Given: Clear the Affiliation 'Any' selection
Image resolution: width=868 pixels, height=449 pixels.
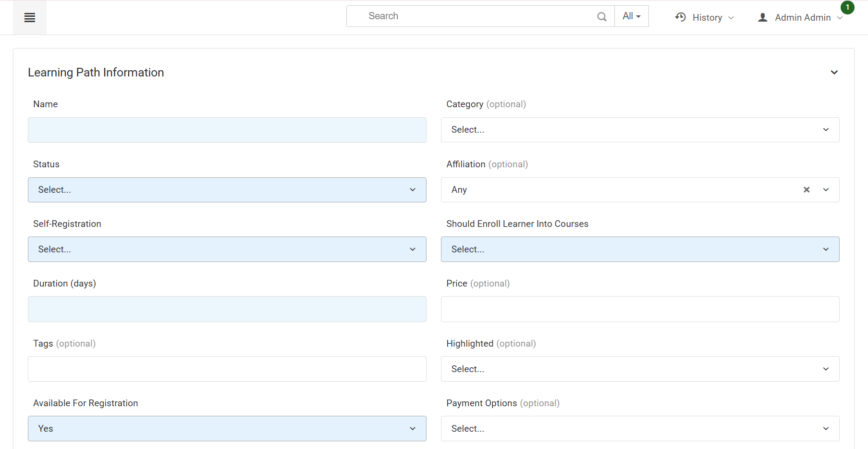Looking at the screenshot, I should pyautogui.click(x=807, y=190).
